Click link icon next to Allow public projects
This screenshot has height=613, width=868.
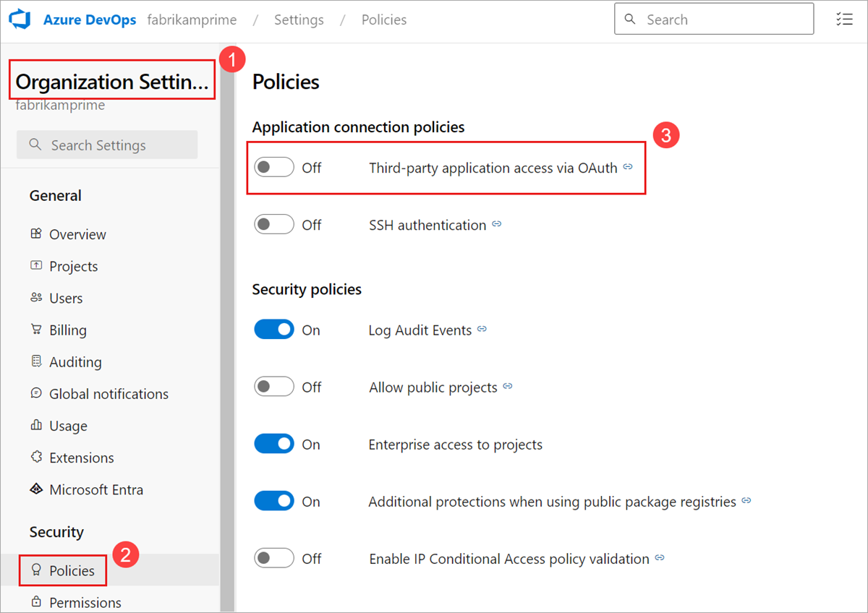[x=508, y=387]
